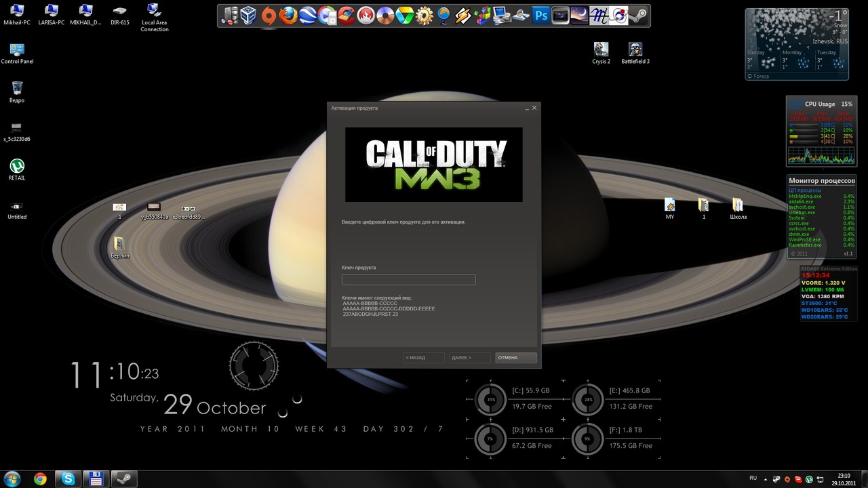Open Origin from the top dock
The height and width of the screenshot is (488, 868).
[269, 16]
